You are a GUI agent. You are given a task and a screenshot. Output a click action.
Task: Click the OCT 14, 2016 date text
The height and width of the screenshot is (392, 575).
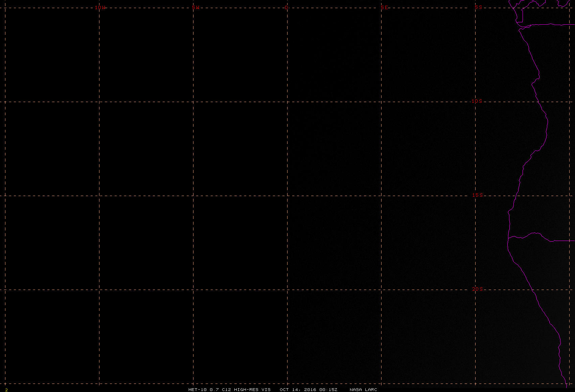[298, 390]
